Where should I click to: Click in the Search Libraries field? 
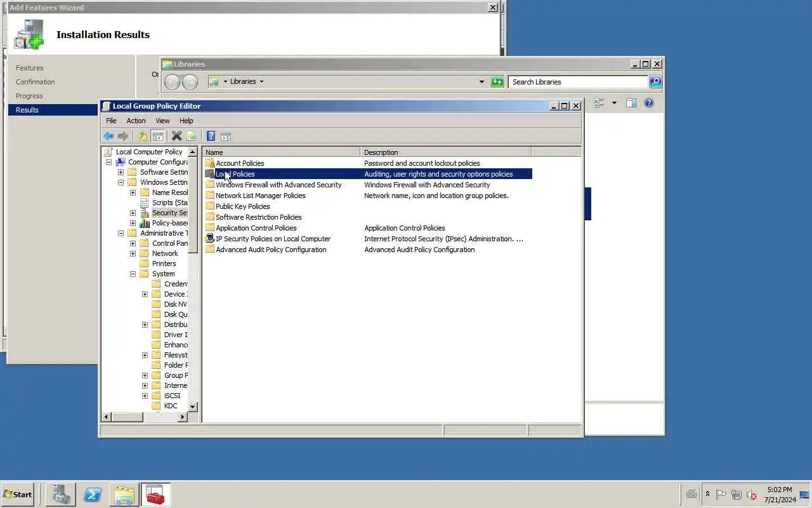coord(578,82)
